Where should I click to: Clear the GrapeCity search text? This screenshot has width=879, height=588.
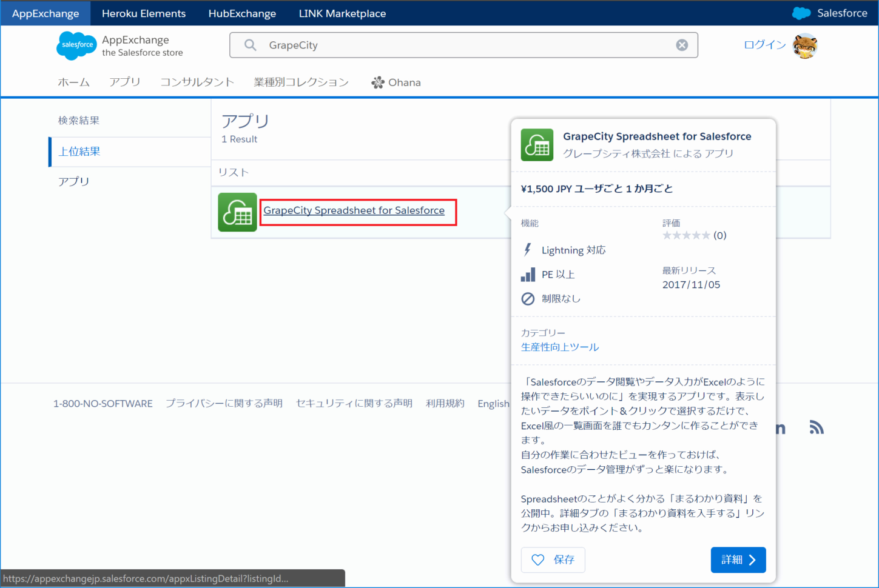tap(682, 45)
